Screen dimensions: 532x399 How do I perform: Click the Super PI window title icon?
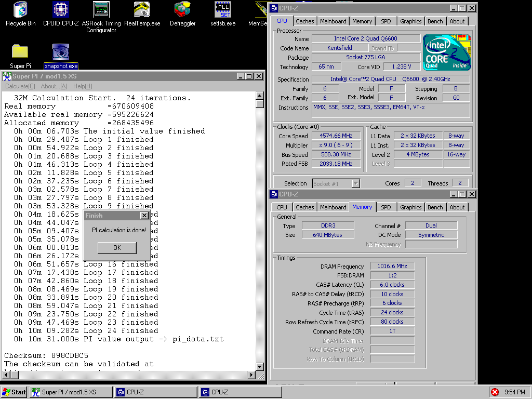coord(7,76)
